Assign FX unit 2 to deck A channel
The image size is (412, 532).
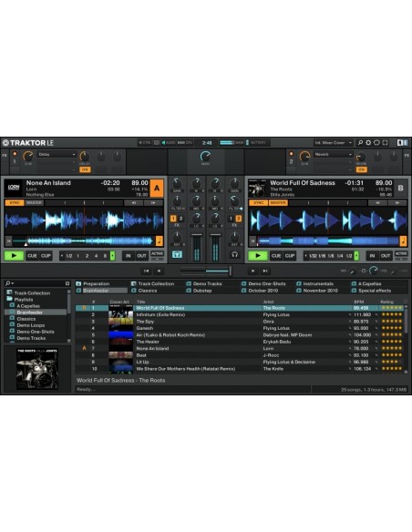tap(180, 219)
